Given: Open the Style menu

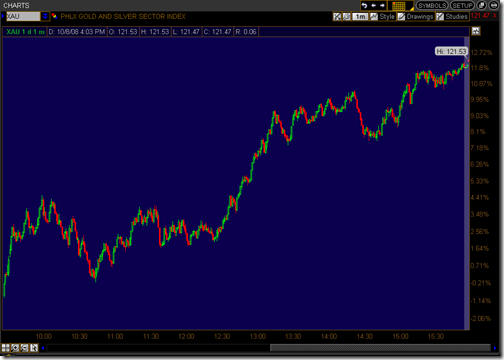Looking at the screenshot, I should click(387, 16).
